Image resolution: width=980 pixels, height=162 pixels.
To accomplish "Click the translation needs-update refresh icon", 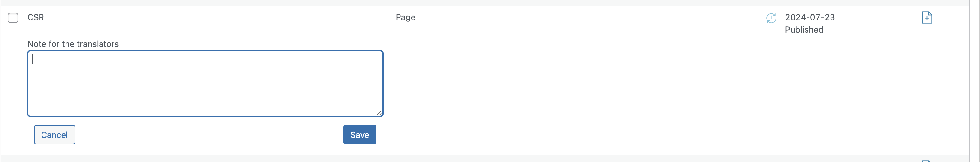I will (x=771, y=18).
